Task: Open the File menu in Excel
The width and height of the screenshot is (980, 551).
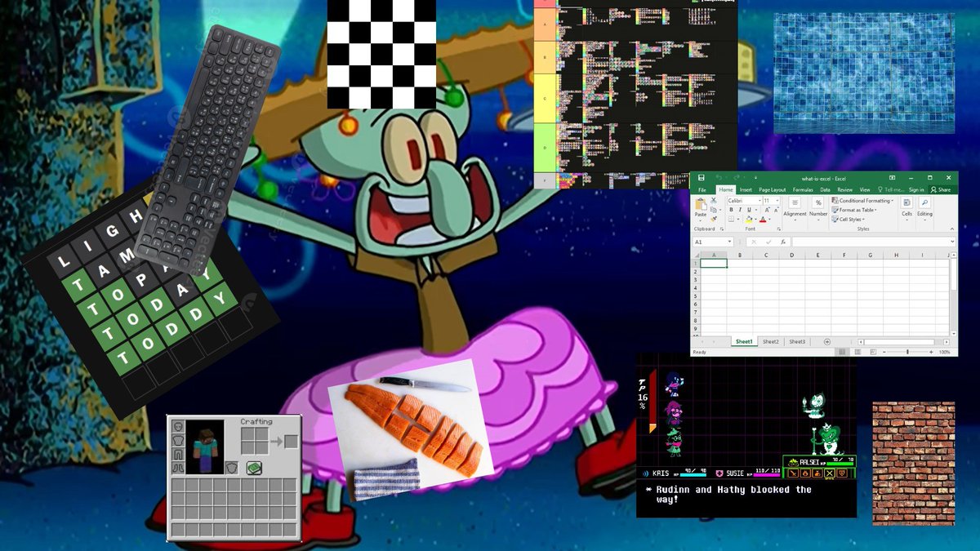Action: tap(702, 189)
